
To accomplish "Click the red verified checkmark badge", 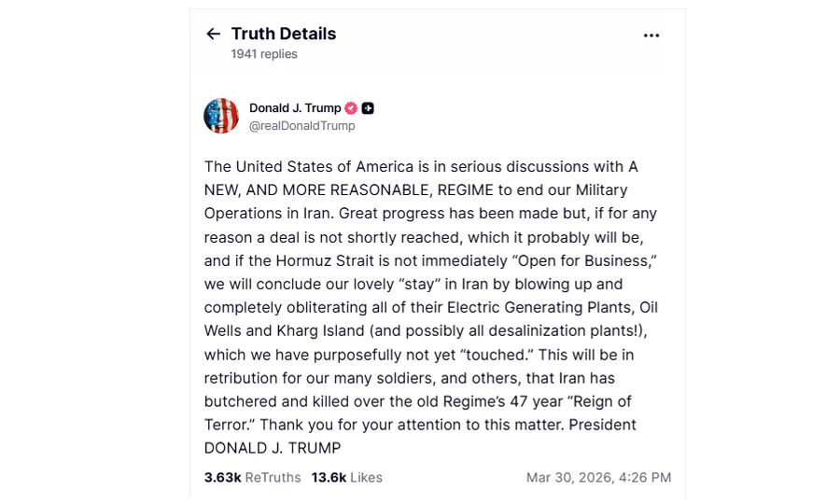I will point(351,108).
